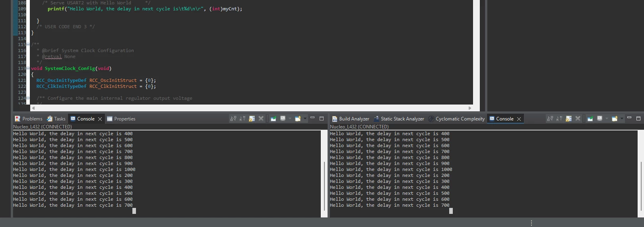
Task: Toggle scroll lock in left Console panel
Action: [x=252, y=118]
